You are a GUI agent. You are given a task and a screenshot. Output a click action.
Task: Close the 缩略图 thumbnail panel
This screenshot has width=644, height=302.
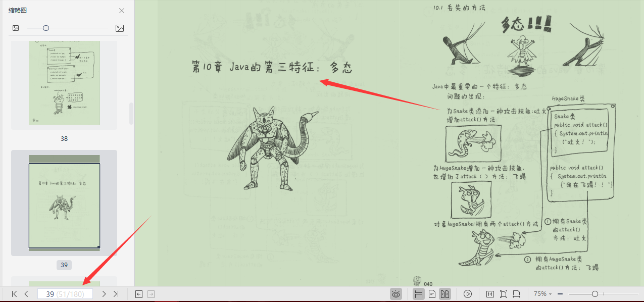pos(122,11)
